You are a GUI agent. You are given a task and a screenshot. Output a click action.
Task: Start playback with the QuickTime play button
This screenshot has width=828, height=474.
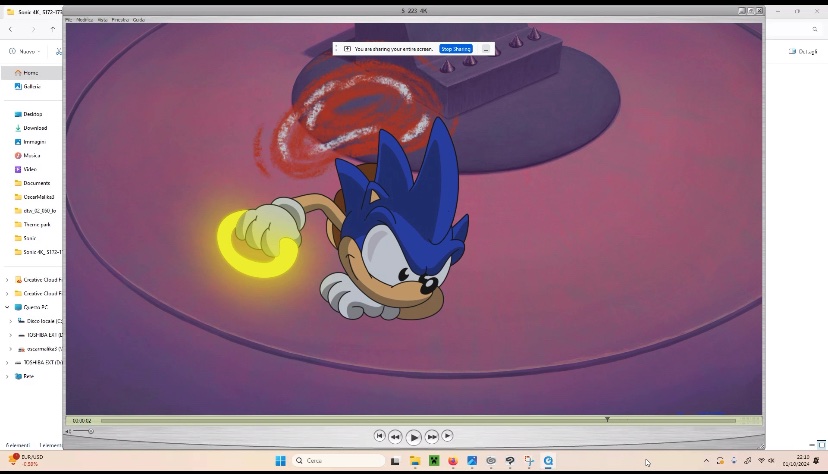pyautogui.click(x=414, y=437)
